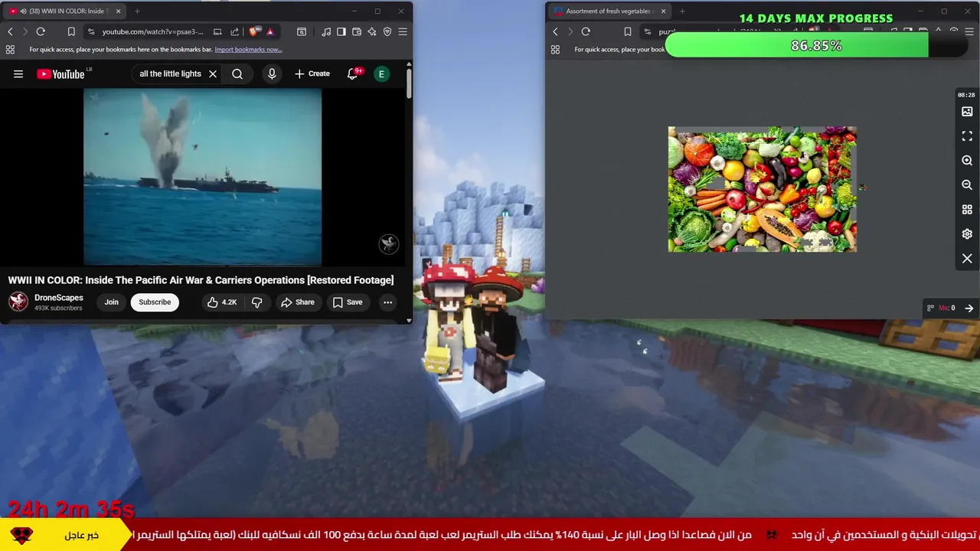Open apps grid on YouTube window bookmarks bar
980x551 pixels.
pos(10,50)
